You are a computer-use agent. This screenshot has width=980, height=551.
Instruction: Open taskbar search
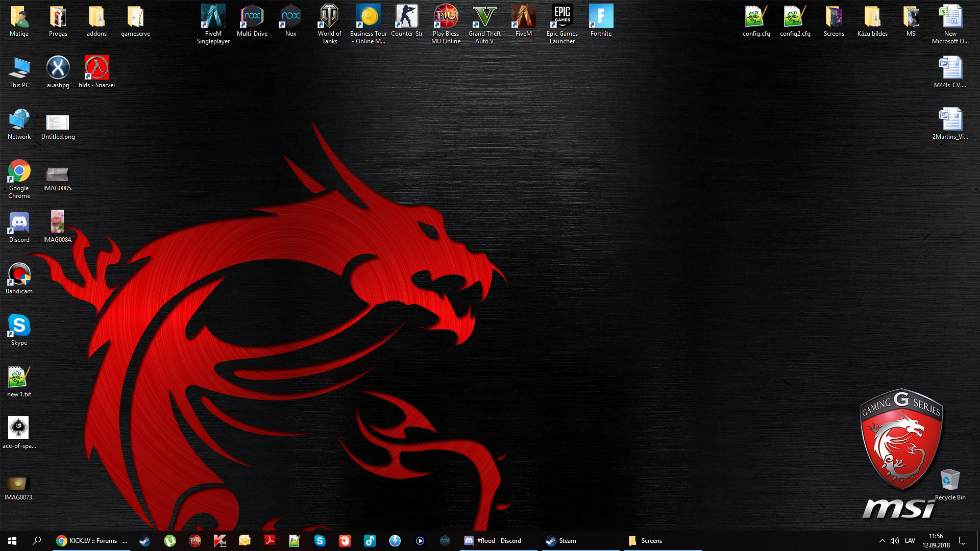[x=37, y=541]
